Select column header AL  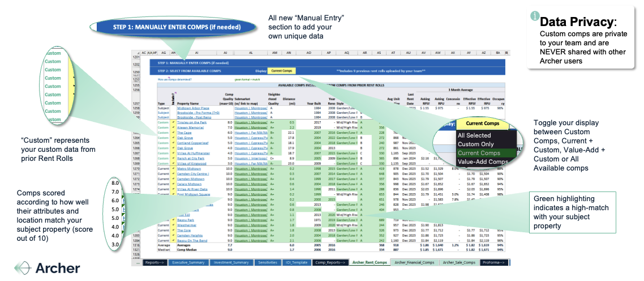point(251,53)
